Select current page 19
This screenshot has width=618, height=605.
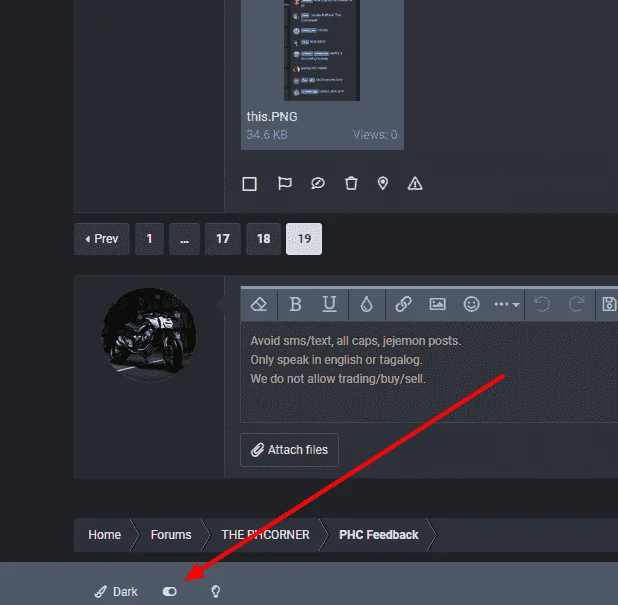click(304, 239)
